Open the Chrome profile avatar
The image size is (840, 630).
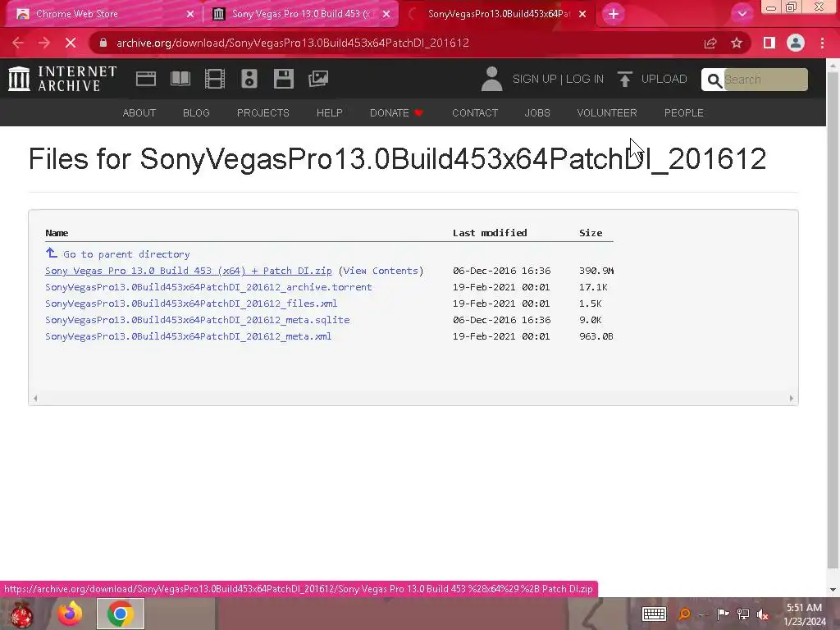click(x=796, y=43)
